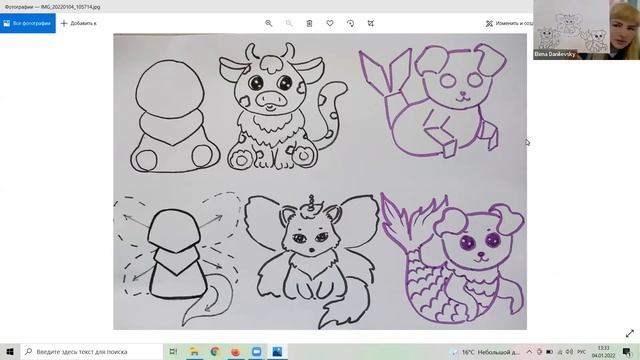Zoom out of the photo
This screenshot has height=360, width=640.
[289, 23]
